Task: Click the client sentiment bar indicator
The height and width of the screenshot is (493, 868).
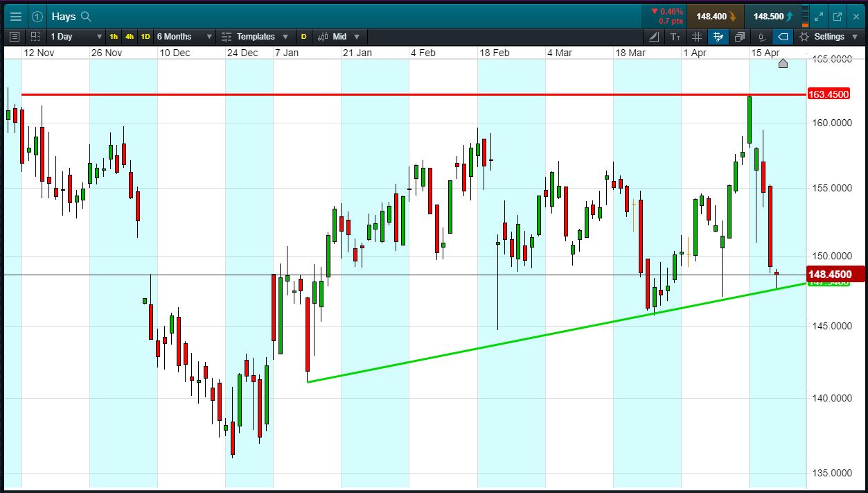Action: (804, 16)
